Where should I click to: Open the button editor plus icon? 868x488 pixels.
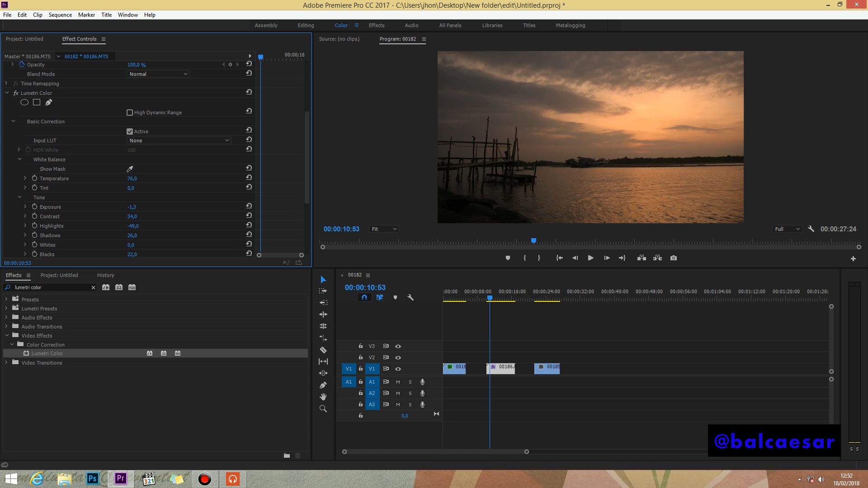click(853, 259)
